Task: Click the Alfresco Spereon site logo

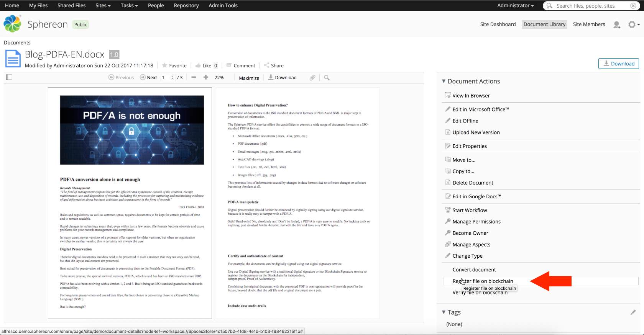Action: (x=12, y=24)
